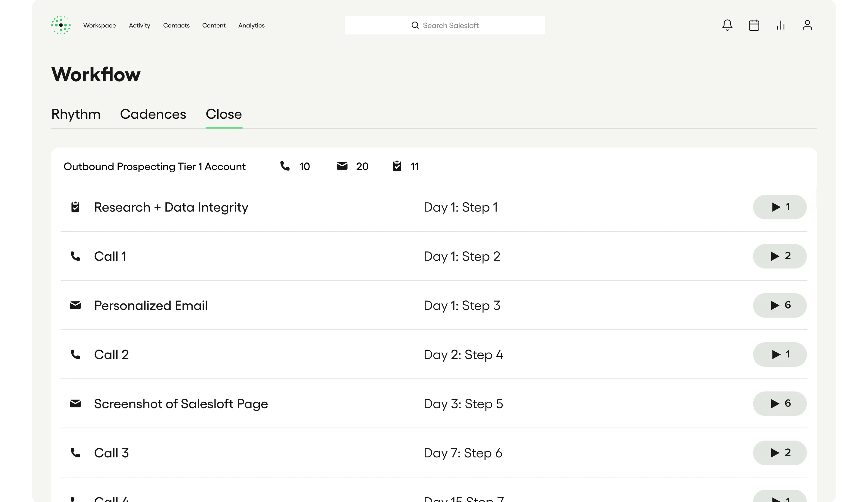The width and height of the screenshot is (868, 502).
Task: Click the Workflow page heading
Action: 96,74
